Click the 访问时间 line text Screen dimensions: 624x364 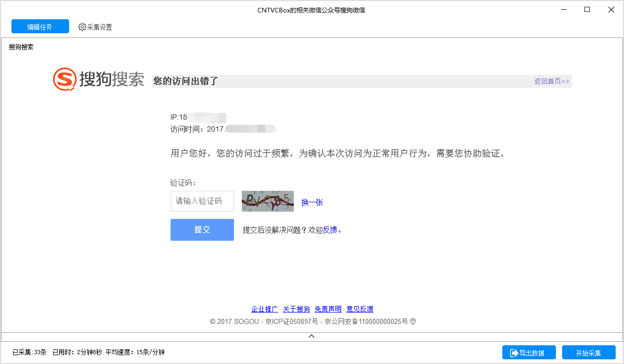[x=223, y=128]
